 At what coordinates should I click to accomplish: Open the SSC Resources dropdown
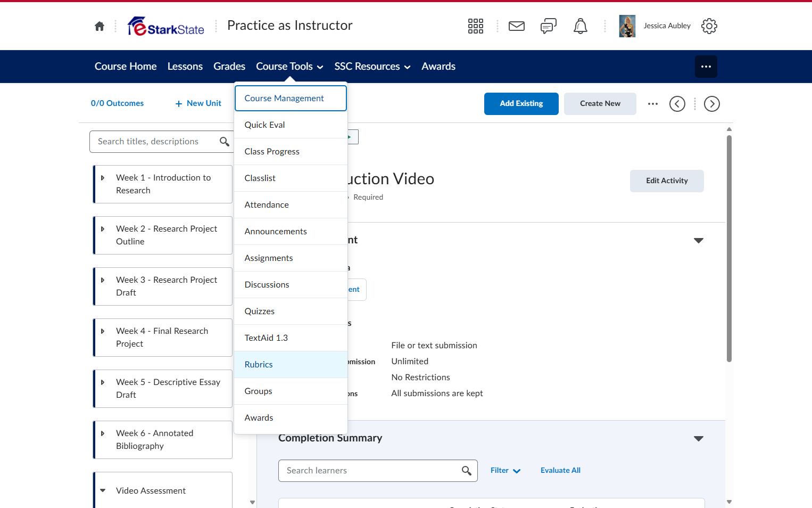coord(372,67)
